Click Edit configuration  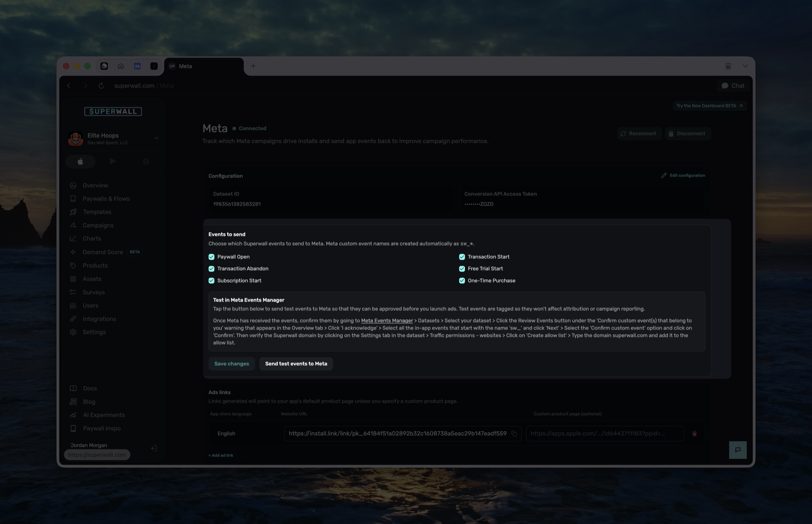tap(683, 175)
